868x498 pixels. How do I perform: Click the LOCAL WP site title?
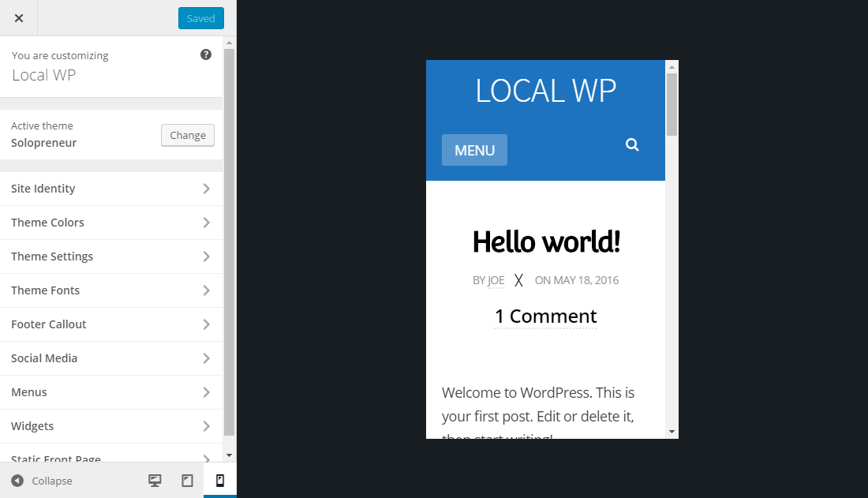[x=546, y=91]
